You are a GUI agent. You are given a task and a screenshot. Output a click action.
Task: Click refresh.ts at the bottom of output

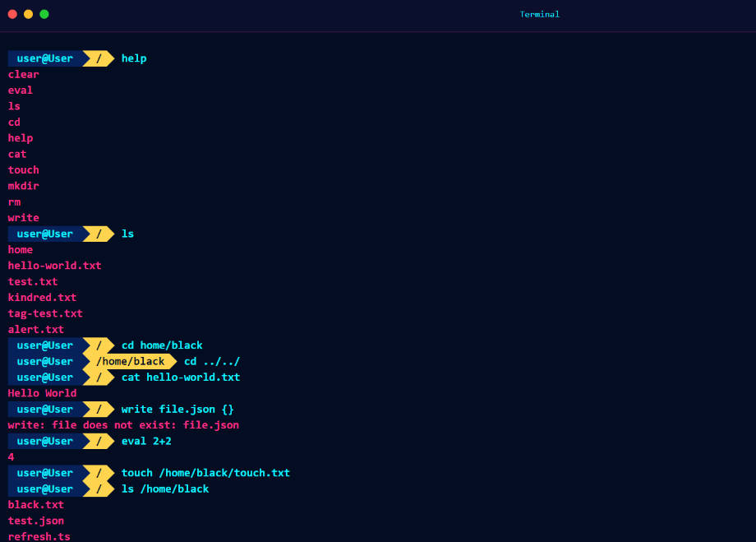click(39, 536)
